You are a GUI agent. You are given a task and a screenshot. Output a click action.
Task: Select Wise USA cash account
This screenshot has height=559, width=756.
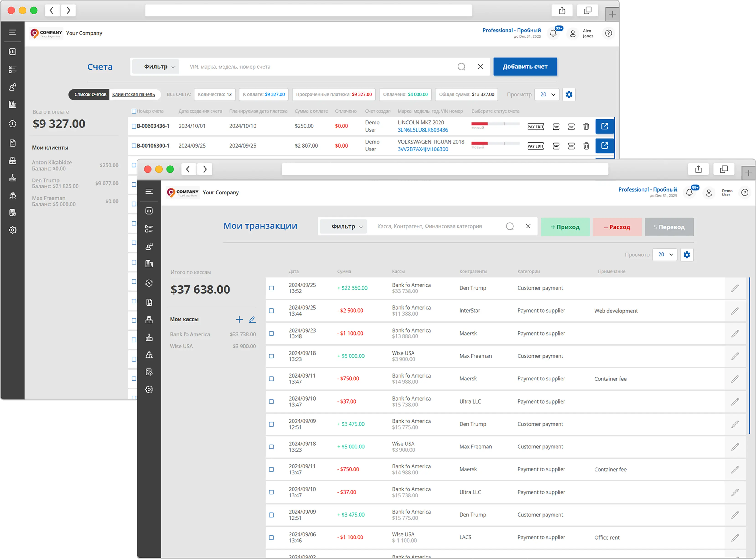coord(212,347)
